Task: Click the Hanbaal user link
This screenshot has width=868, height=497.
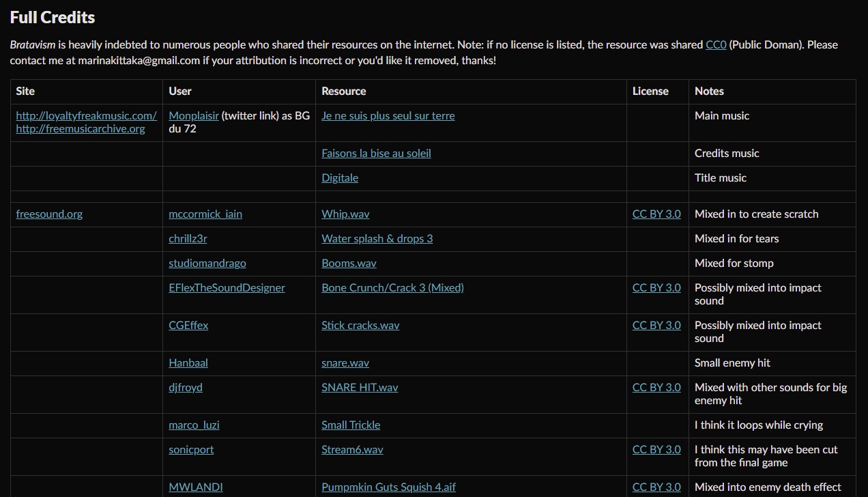Action: click(188, 363)
